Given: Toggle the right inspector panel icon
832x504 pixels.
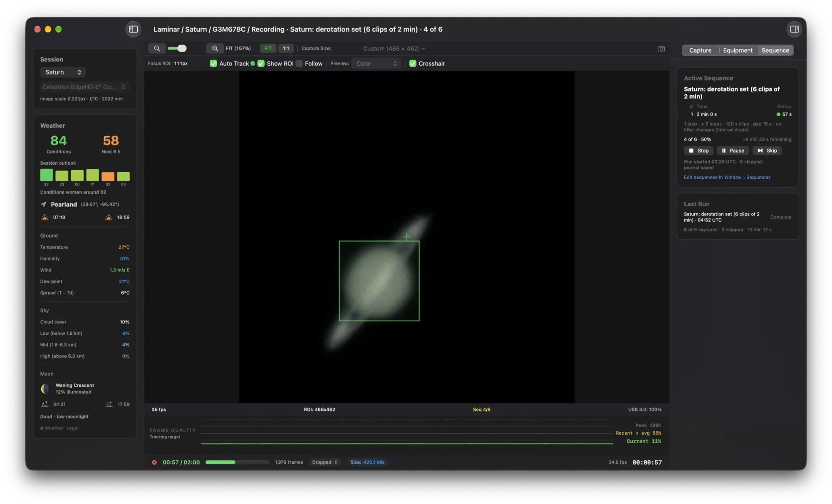Looking at the screenshot, I should click(x=794, y=29).
